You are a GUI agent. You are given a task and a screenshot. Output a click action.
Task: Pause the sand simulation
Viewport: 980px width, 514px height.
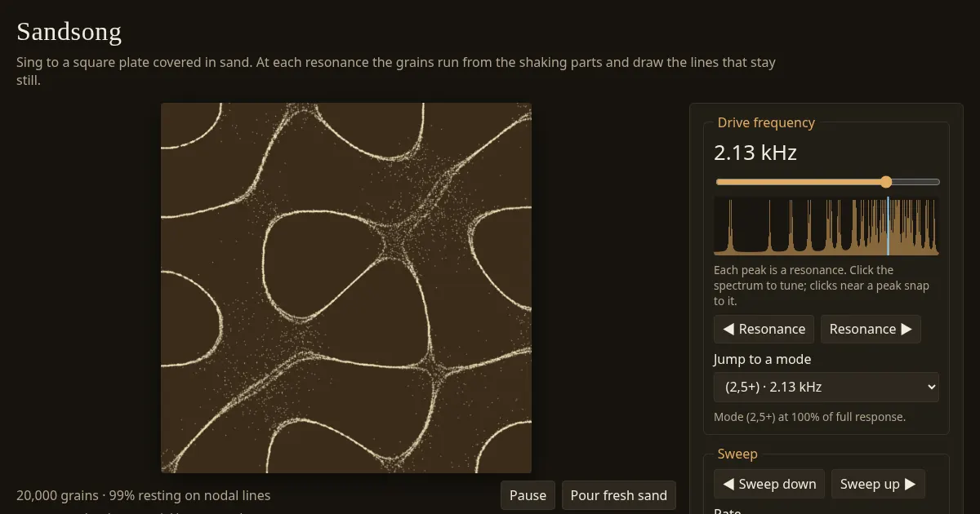pyautogui.click(x=528, y=495)
